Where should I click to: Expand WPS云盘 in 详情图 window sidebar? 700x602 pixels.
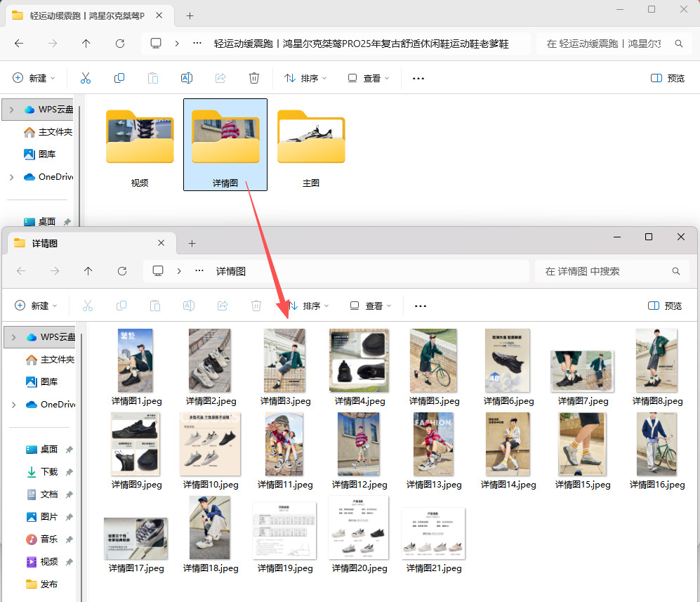click(x=14, y=338)
